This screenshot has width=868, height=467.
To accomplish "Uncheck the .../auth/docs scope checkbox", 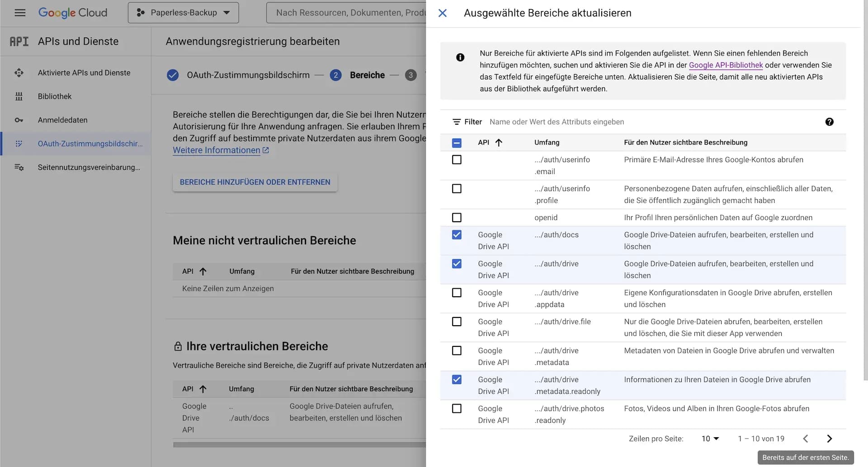I will 457,235.
